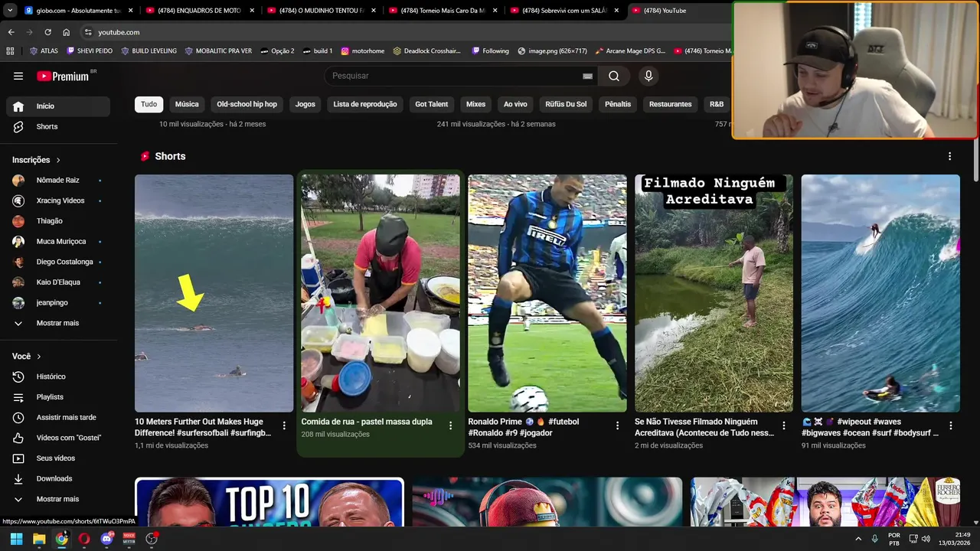Image resolution: width=980 pixels, height=551 pixels.
Task: Open the browser tab search dropdown
Action: tap(9, 11)
